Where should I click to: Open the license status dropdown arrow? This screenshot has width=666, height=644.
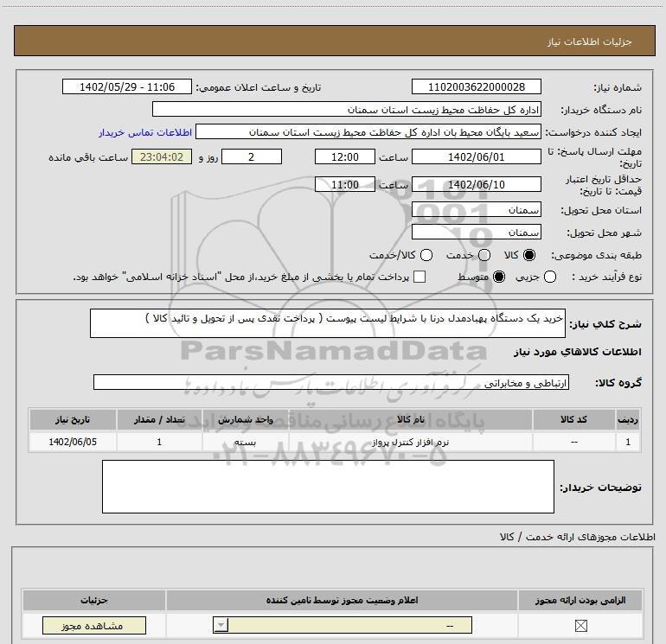[x=222, y=626]
